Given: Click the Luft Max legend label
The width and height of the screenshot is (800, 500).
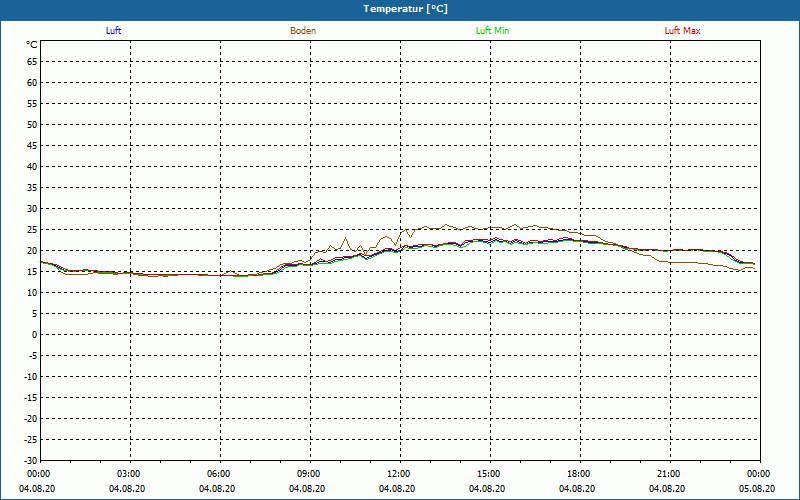Looking at the screenshot, I should click(682, 31).
